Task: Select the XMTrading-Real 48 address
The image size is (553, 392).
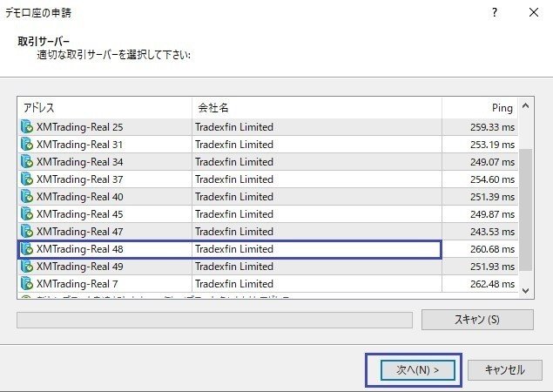Action: (80, 249)
